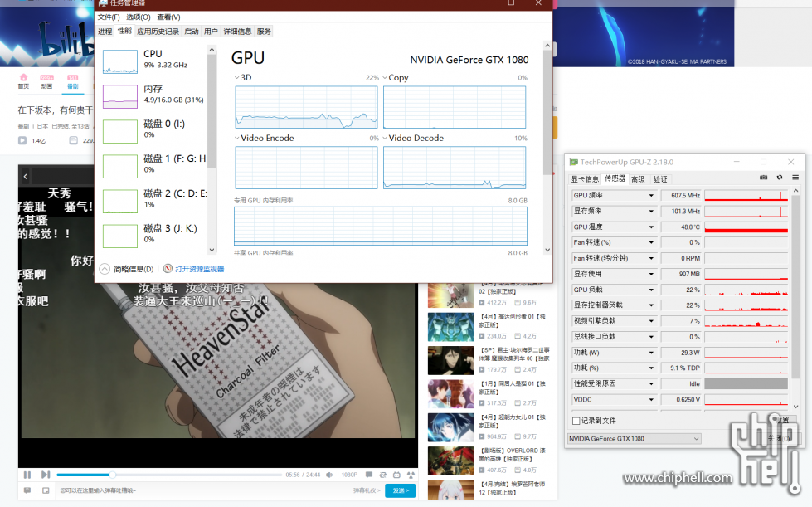Click bilibili 动态 nav icon
This screenshot has width=812, height=507.
[x=46, y=81]
